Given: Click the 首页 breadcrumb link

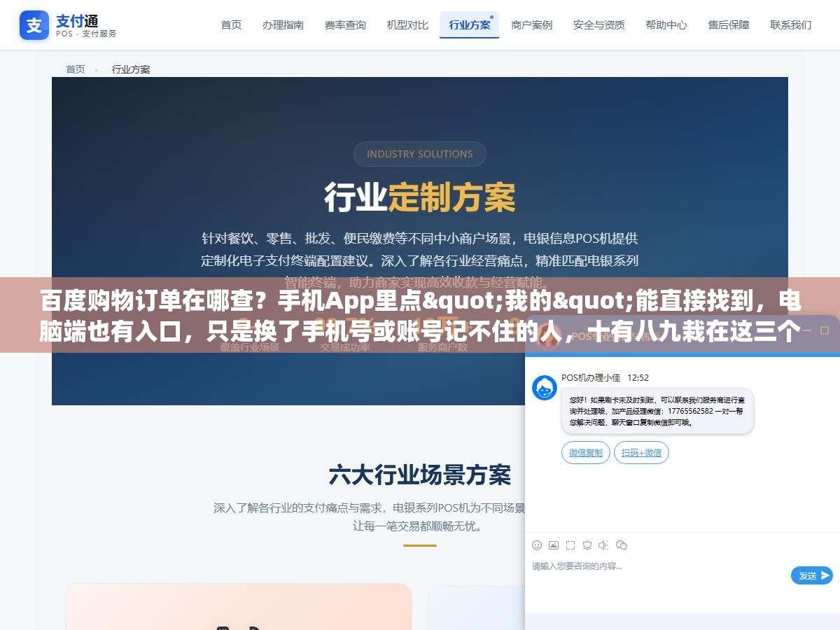Looking at the screenshot, I should tap(76, 69).
